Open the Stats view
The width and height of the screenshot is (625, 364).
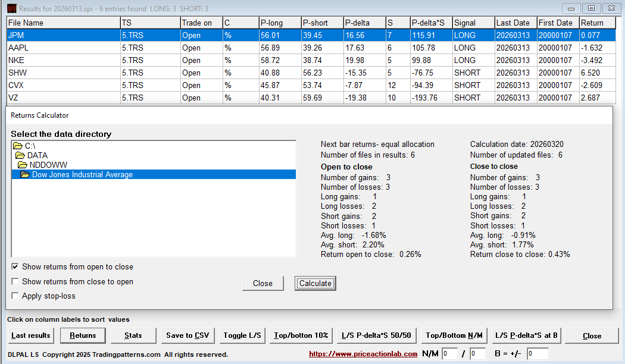click(133, 335)
